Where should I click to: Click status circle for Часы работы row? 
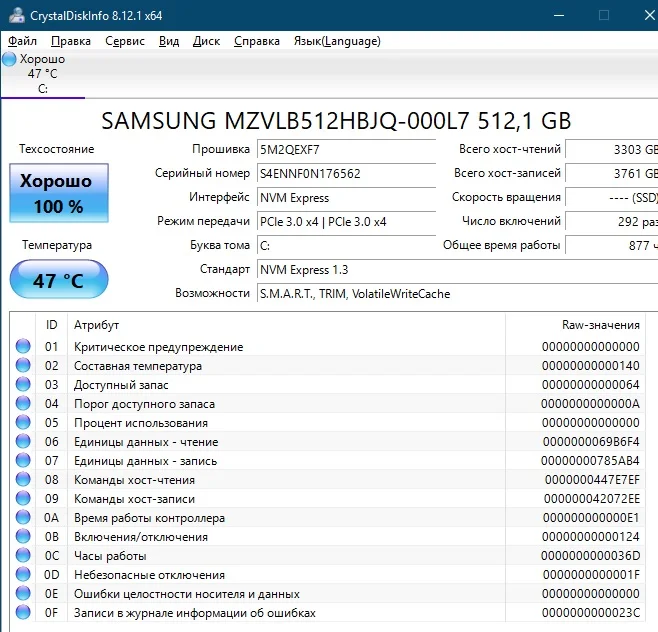pos(23,555)
